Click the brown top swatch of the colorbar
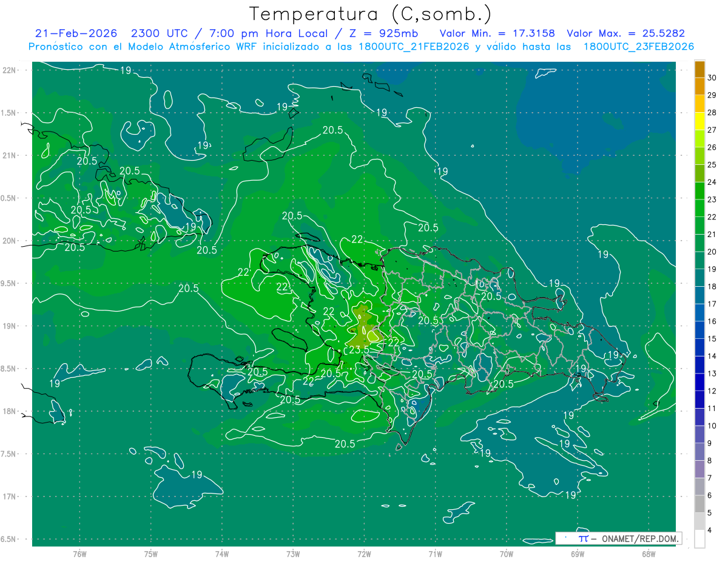 (x=699, y=70)
